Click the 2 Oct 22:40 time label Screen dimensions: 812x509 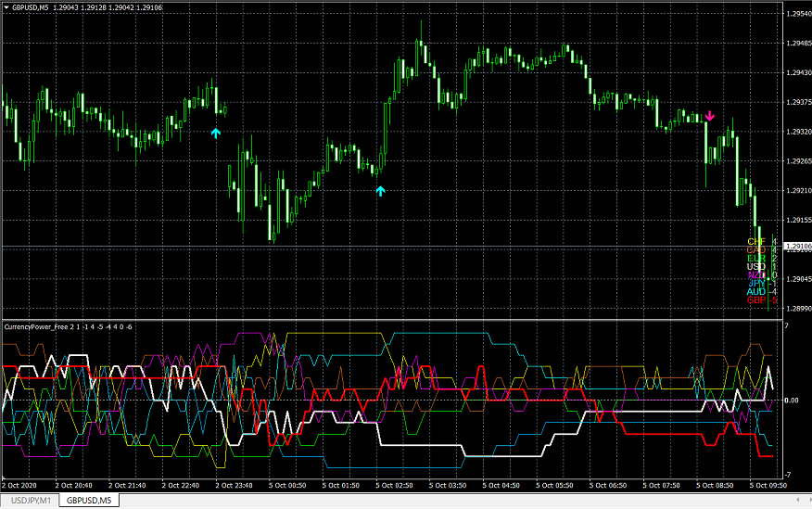[180, 486]
